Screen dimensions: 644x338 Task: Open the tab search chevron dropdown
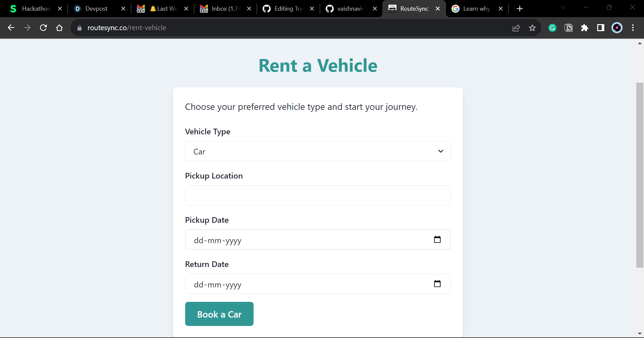563,7
